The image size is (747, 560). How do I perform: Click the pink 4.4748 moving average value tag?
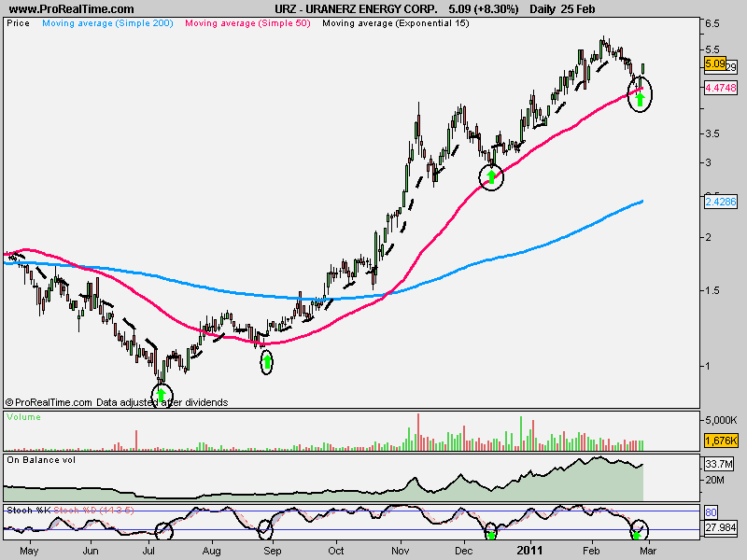pyautogui.click(x=721, y=88)
